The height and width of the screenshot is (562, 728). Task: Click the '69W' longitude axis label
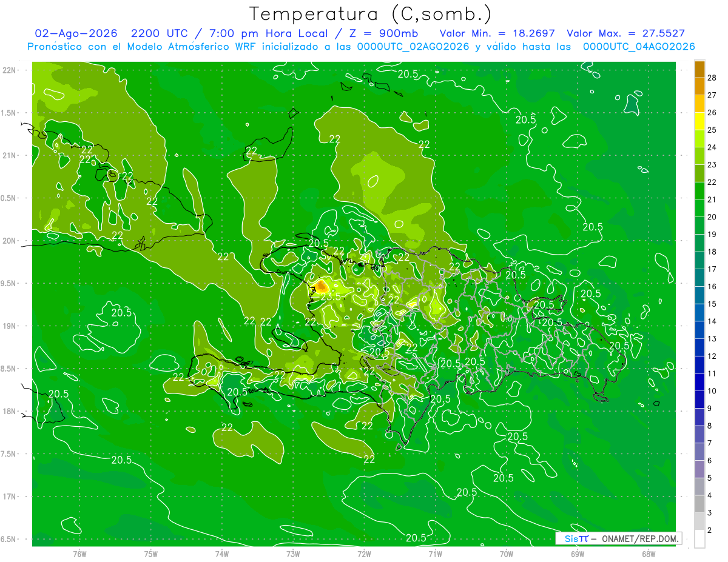pyautogui.click(x=578, y=554)
